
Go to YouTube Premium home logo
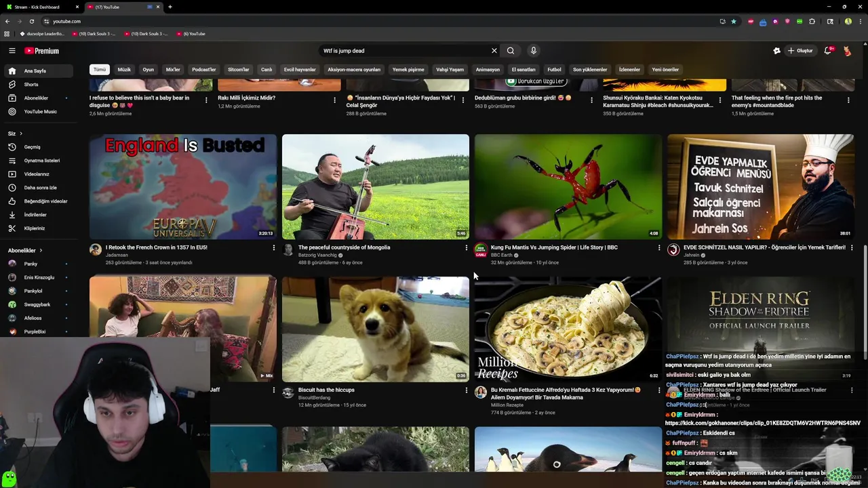[41, 51]
